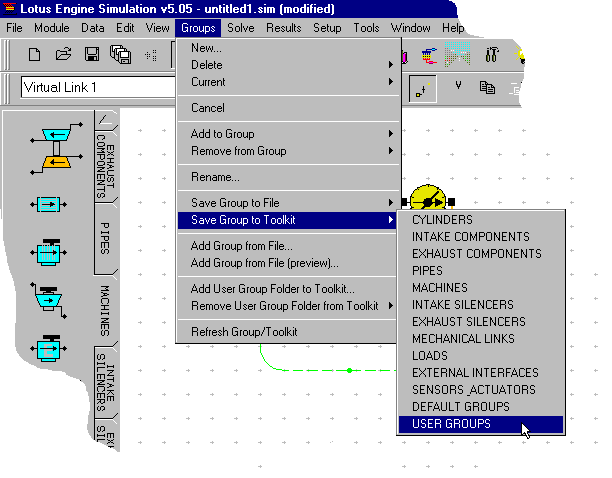Click the multicolor brush icon in toolbar

(429, 55)
